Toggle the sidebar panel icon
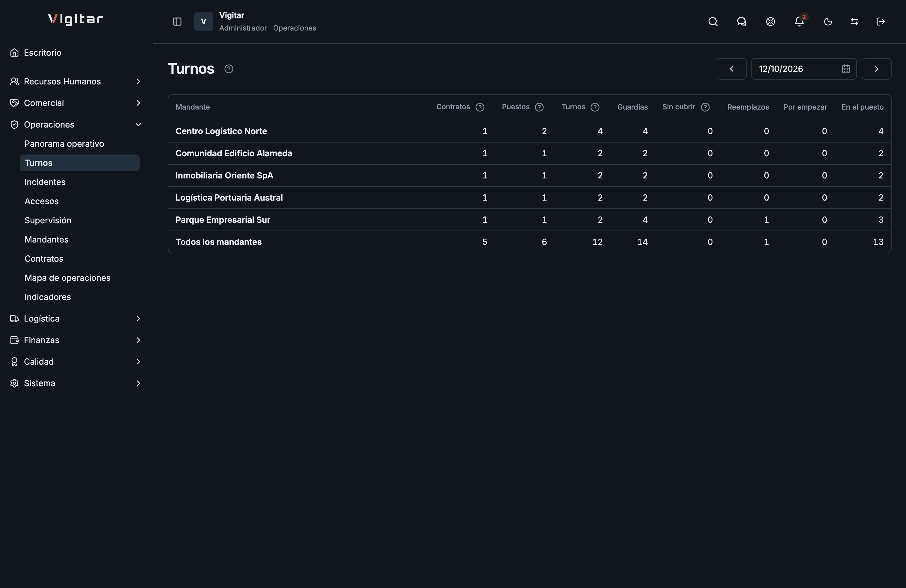The height and width of the screenshot is (588, 906). coord(177,22)
